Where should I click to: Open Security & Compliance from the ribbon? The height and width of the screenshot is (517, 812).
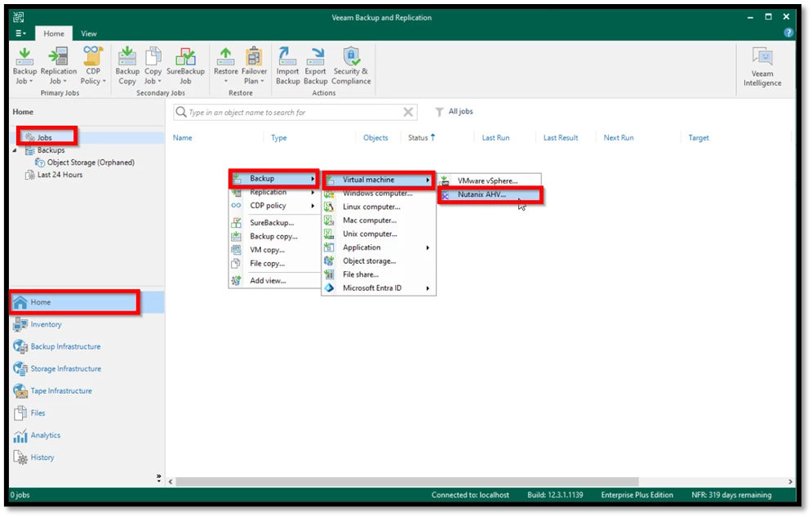click(351, 66)
